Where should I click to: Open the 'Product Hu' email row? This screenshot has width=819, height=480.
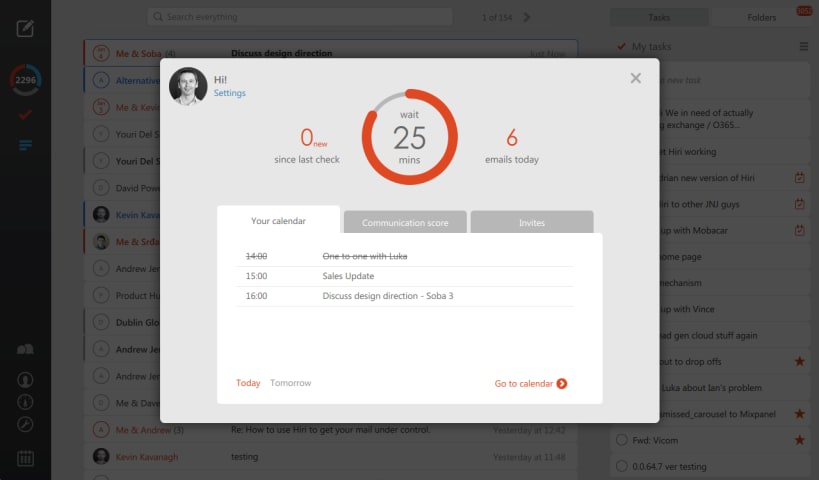pos(122,295)
